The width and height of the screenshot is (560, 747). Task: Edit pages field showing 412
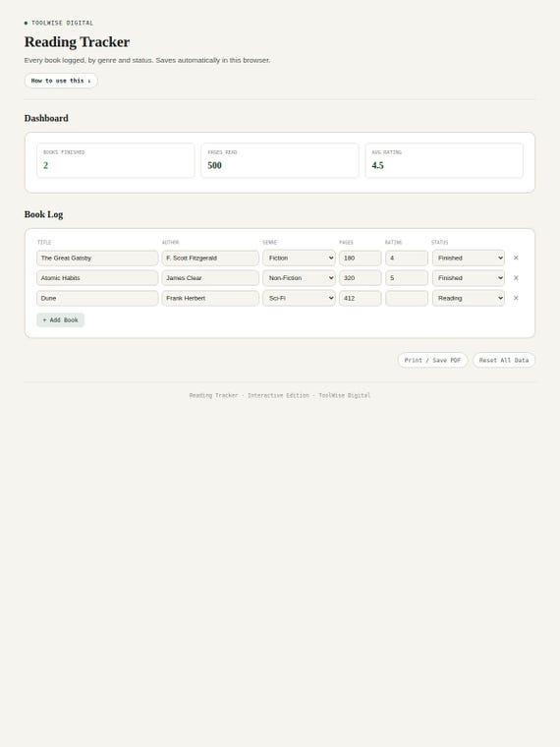click(x=360, y=298)
